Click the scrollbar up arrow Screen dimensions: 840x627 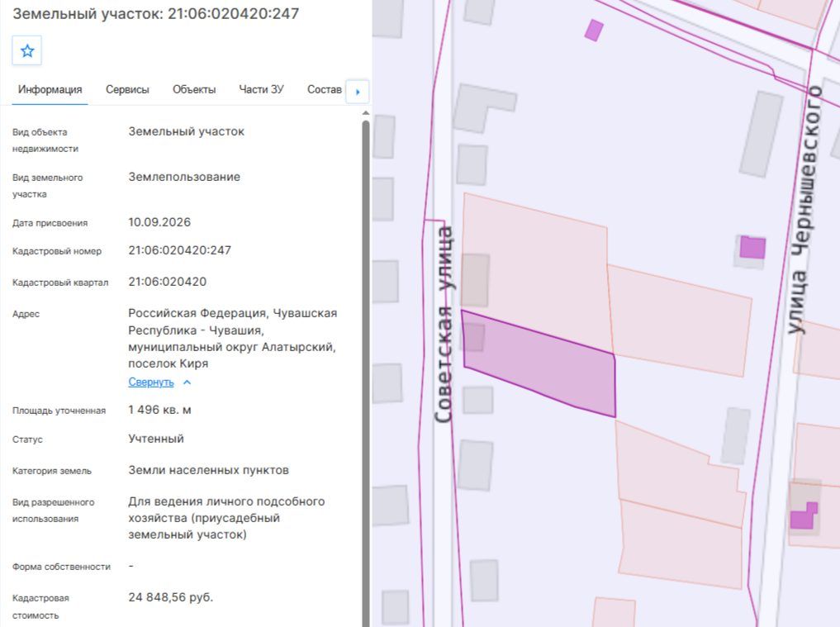click(x=366, y=113)
